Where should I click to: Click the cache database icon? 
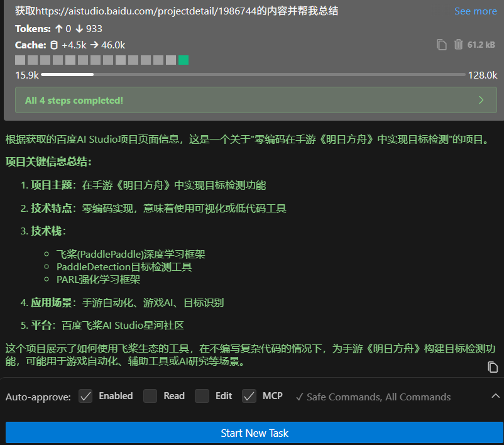tap(54, 45)
